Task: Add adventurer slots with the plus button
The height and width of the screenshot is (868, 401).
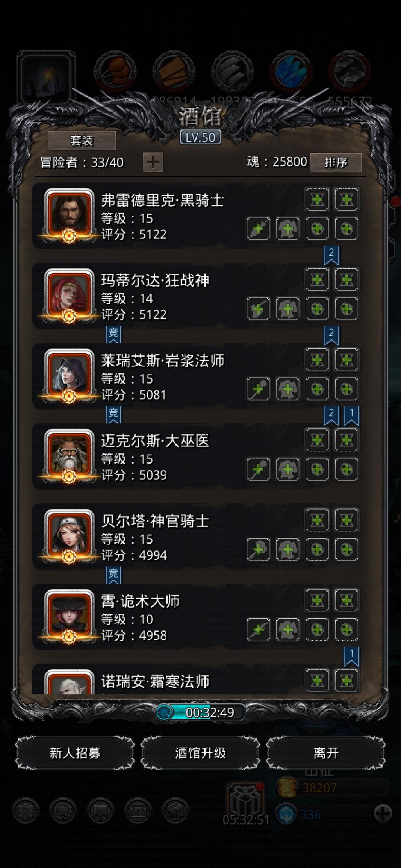Action: pyautogui.click(x=153, y=162)
